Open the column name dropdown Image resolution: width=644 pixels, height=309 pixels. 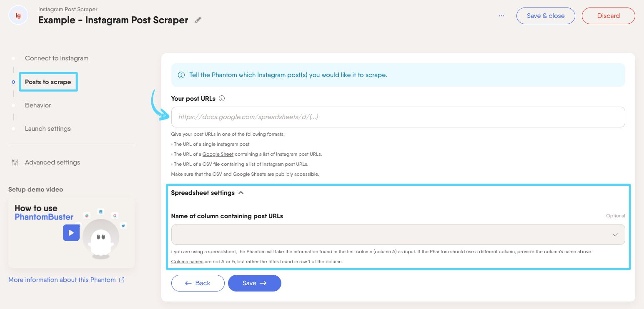[x=398, y=234]
